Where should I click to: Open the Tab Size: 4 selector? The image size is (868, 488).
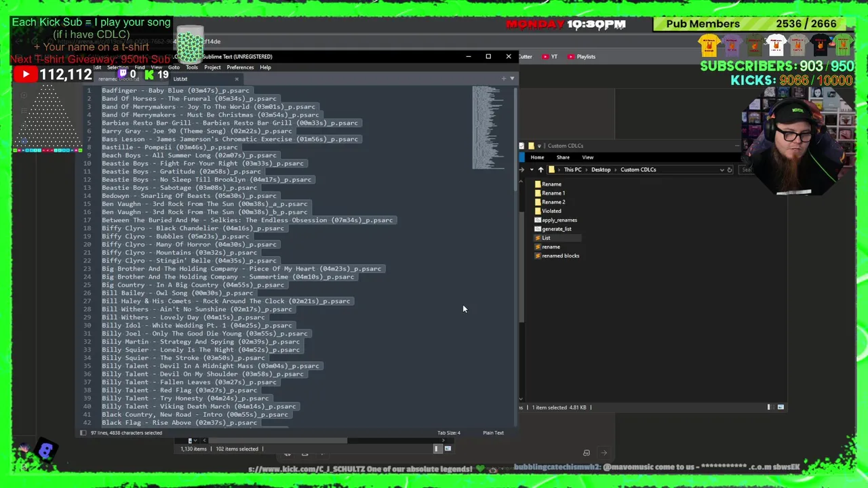[449, 432]
